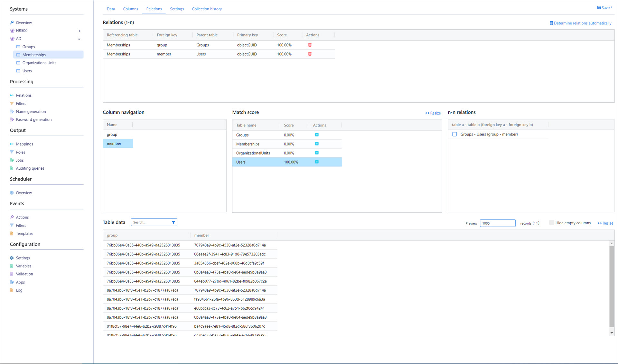Viewport: 618px width, 364px height.
Task: Open the Collection history tab
Action: pos(207,9)
